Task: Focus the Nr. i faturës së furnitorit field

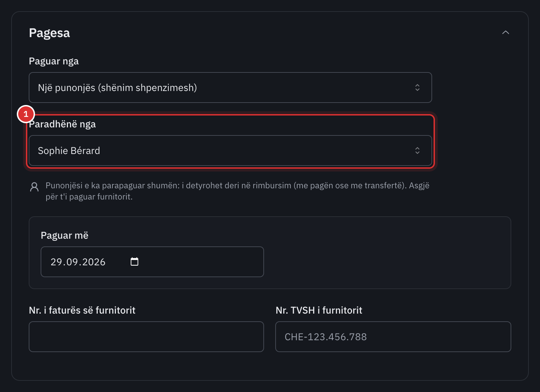Action: tap(146, 337)
